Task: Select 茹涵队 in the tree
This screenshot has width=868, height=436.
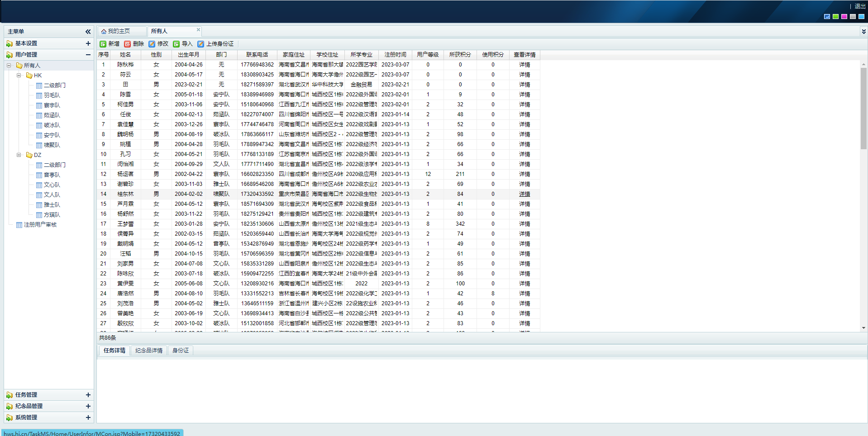Action: 52,115
